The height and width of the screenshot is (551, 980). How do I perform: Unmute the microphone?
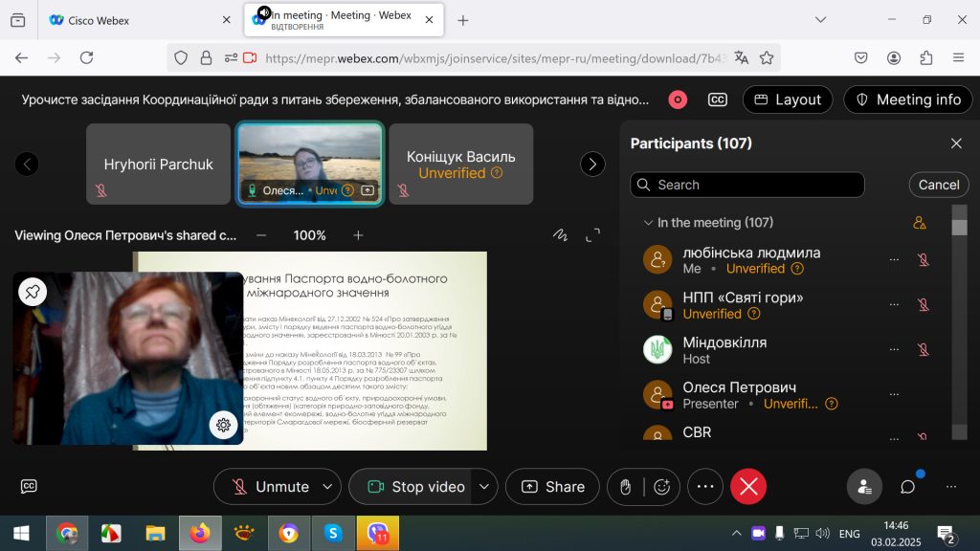271,487
